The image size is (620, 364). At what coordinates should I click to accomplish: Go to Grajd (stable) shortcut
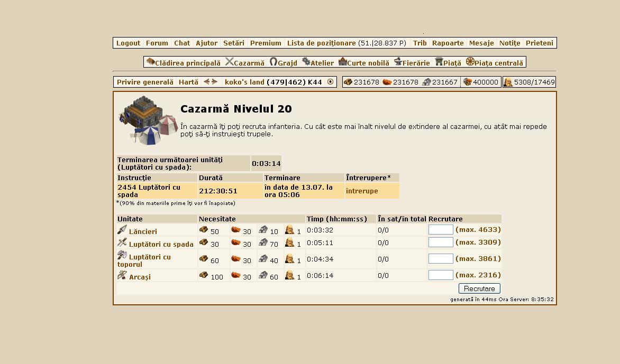[x=283, y=63]
